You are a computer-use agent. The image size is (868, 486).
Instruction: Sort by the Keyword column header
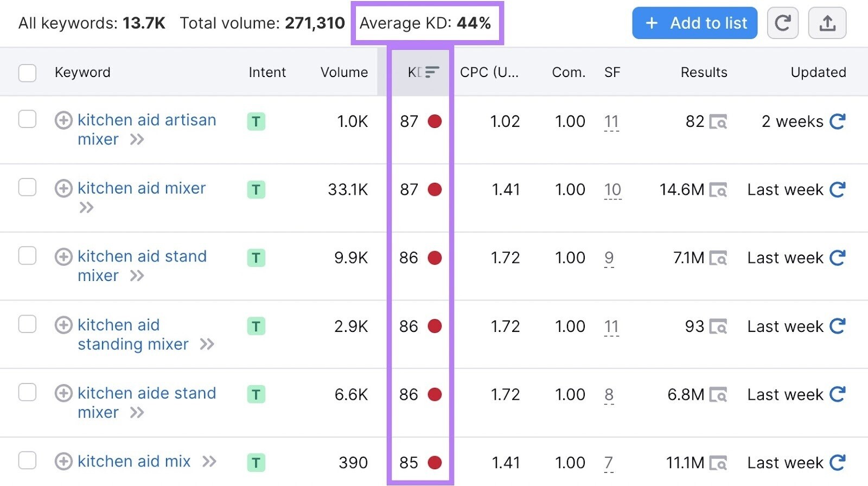[82, 73]
